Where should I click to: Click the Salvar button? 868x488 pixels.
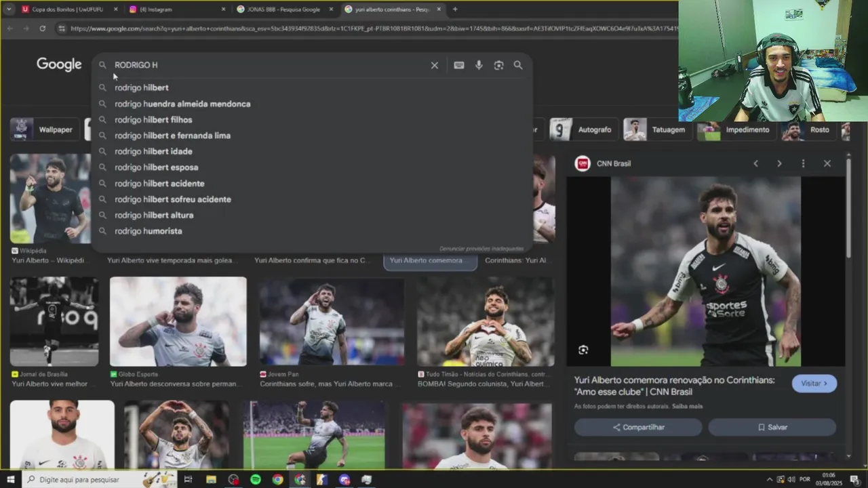click(772, 427)
